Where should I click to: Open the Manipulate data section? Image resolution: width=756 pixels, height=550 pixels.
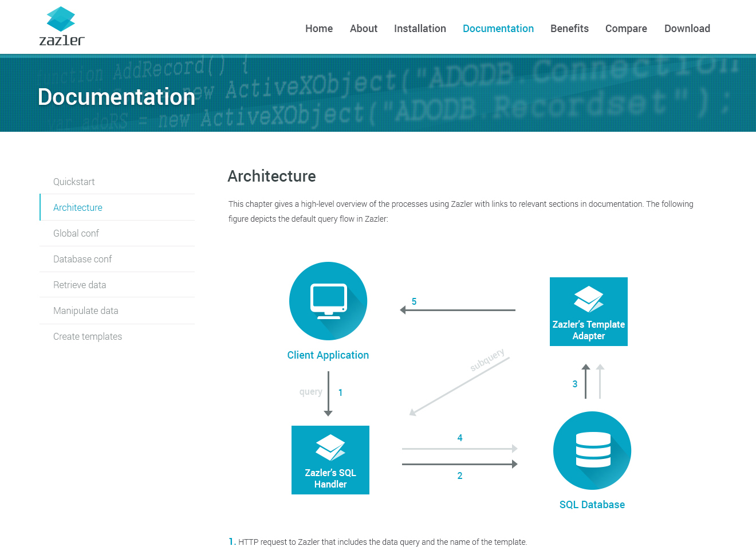(85, 311)
